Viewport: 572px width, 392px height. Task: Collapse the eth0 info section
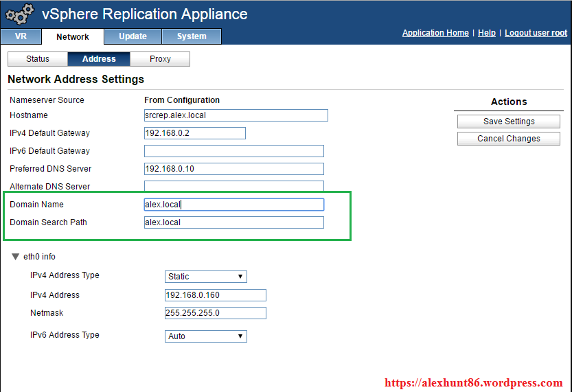(16, 257)
